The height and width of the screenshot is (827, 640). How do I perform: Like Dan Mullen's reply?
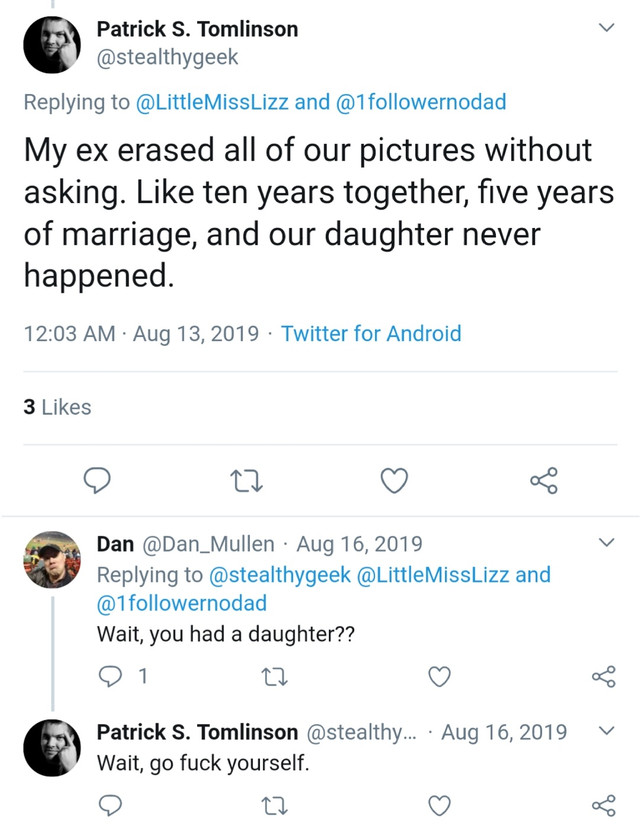[439, 678]
